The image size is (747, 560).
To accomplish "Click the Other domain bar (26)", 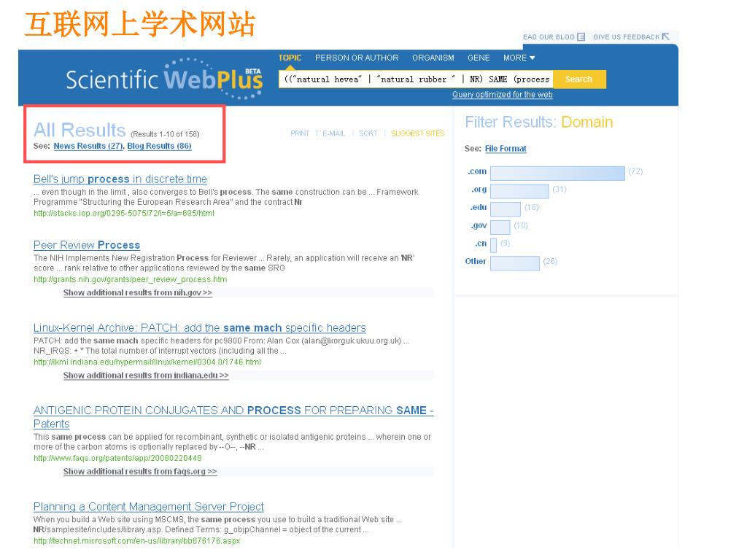I will (x=515, y=262).
